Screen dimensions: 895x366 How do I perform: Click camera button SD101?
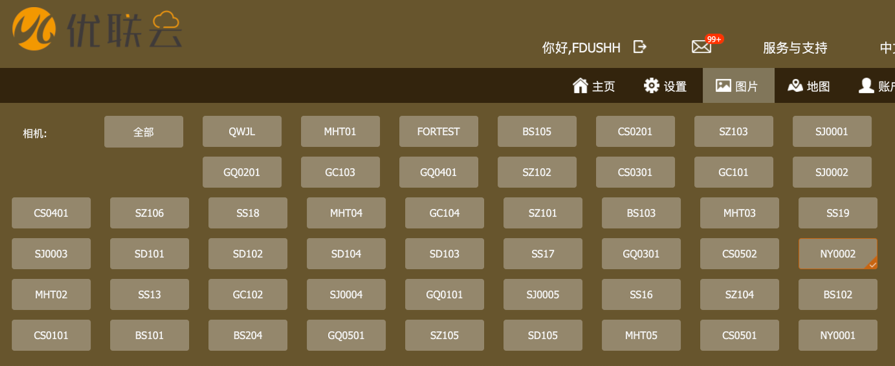click(150, 254)
